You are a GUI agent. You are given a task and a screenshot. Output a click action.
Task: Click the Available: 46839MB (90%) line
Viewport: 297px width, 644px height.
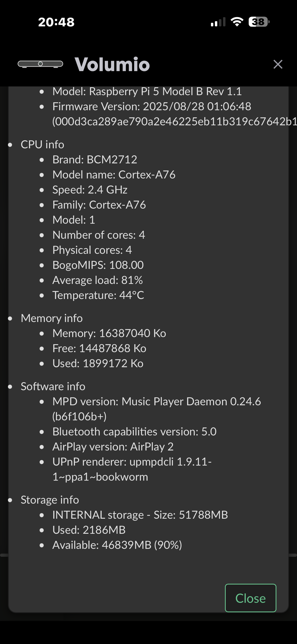117,545
